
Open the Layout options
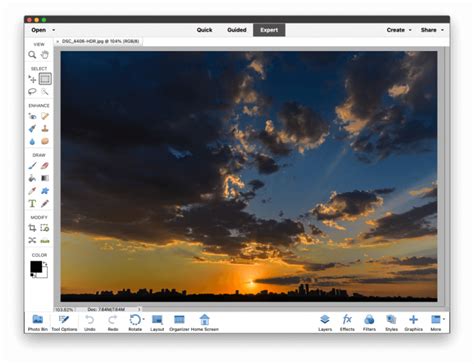pyautogui.click(x=157, y=323)
